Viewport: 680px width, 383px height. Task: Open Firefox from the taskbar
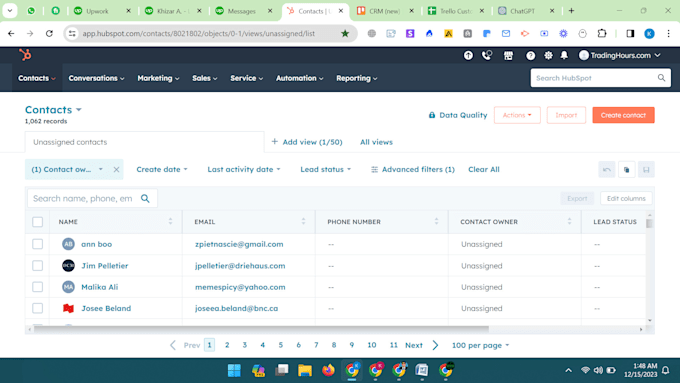pyautogui.click(x=328, y=370)
